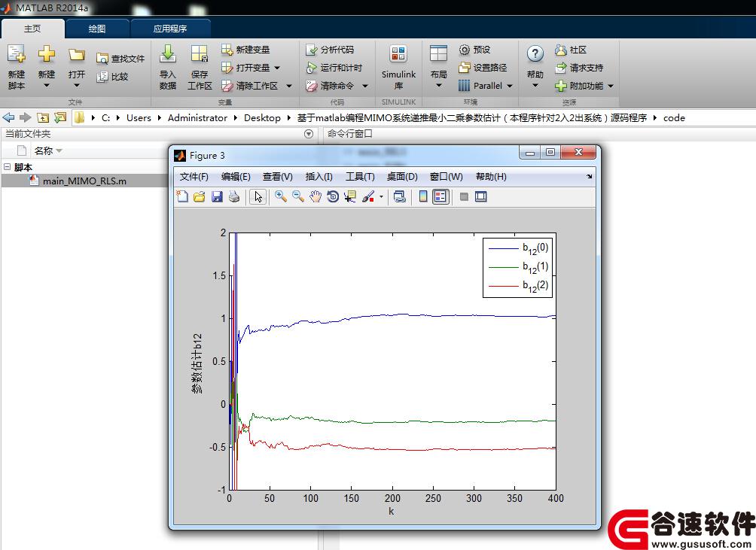
Task: Save the figure with the floppy icon
Action: click(x=217, y=196)
